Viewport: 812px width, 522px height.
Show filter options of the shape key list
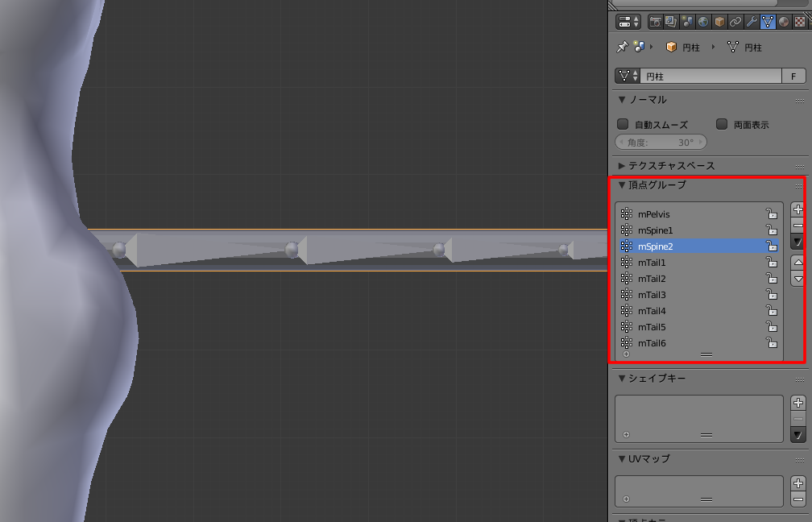tap(626, 434)
